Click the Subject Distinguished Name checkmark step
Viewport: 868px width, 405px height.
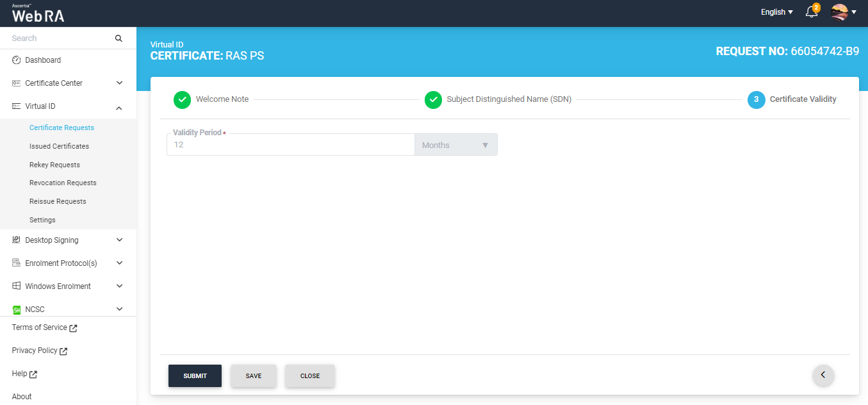434,99
